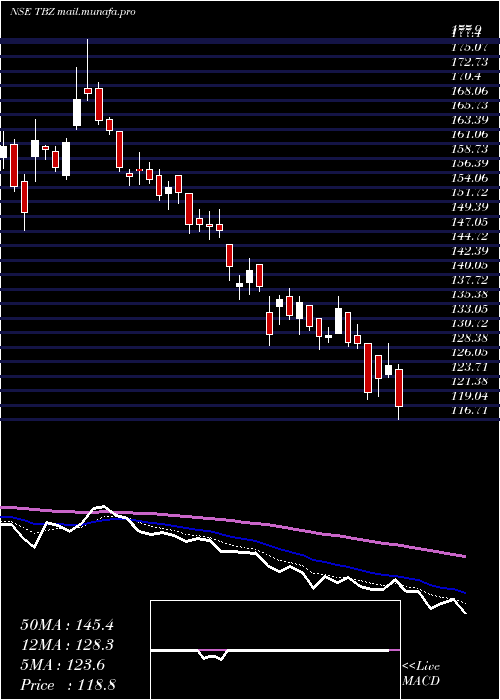Click the 121.38 price axis label
The image size is (500, 700).
[x=470, y=381]
